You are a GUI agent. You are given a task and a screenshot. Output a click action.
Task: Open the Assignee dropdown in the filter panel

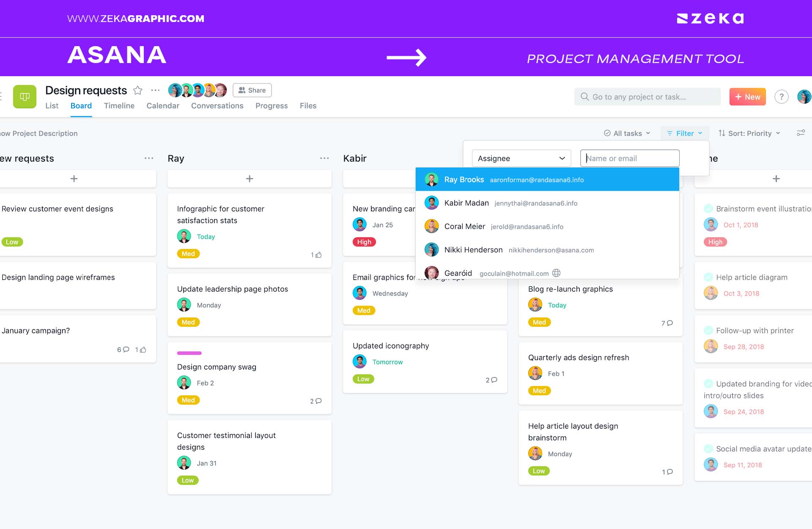click(521, 158)
